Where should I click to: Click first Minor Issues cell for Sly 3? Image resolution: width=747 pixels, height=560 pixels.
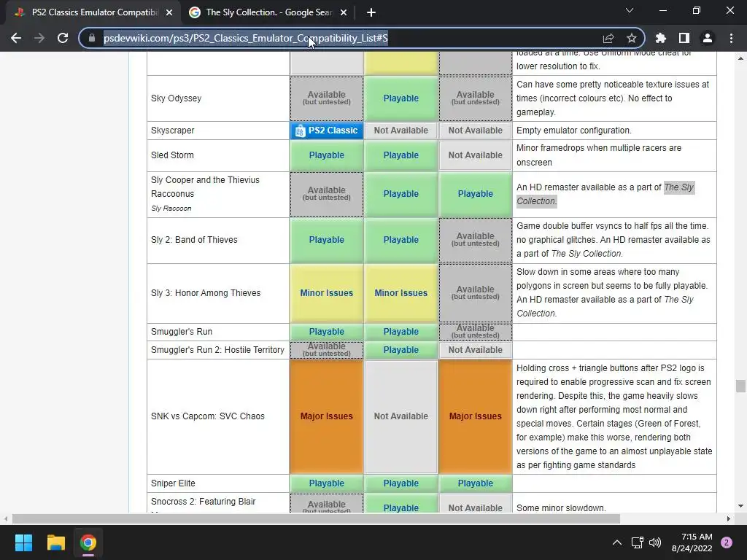coord(327,293)
